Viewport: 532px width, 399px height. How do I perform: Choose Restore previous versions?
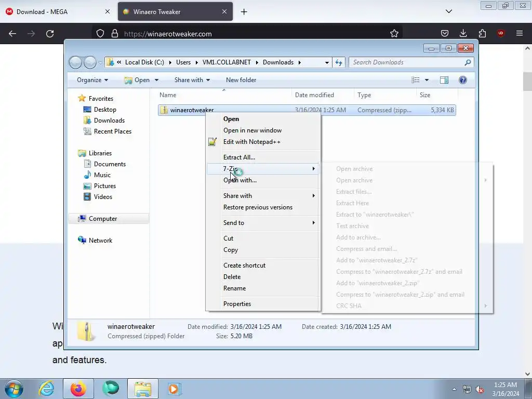pos(263,207)
